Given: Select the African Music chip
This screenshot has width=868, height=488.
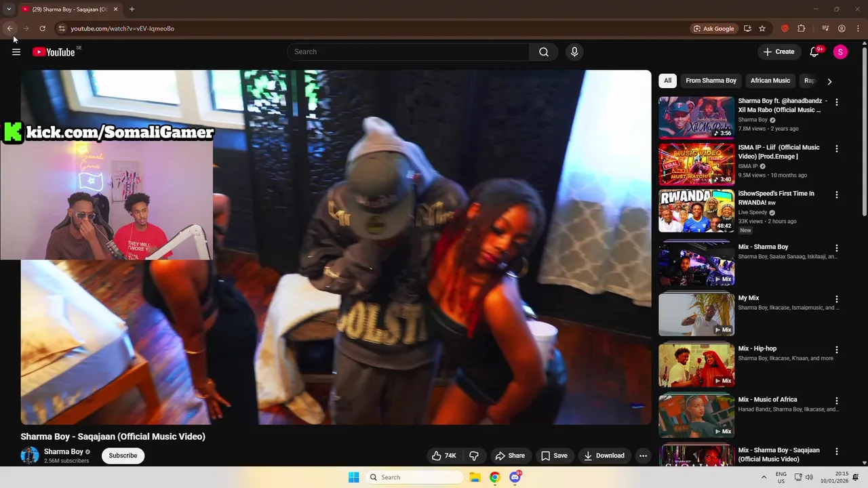Looking at the screenshot, I should (x=770, y=81).
